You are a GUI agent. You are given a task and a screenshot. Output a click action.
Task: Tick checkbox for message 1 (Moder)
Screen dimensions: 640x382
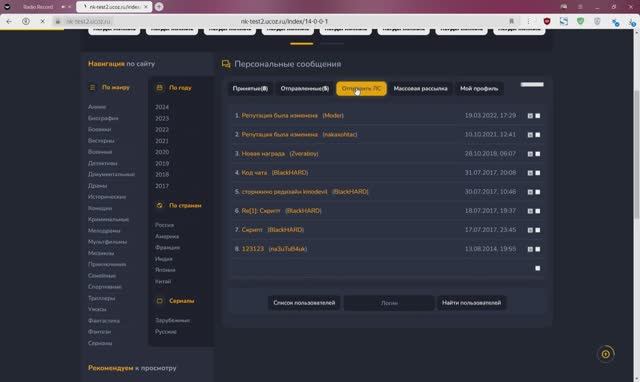coord(538,116)
